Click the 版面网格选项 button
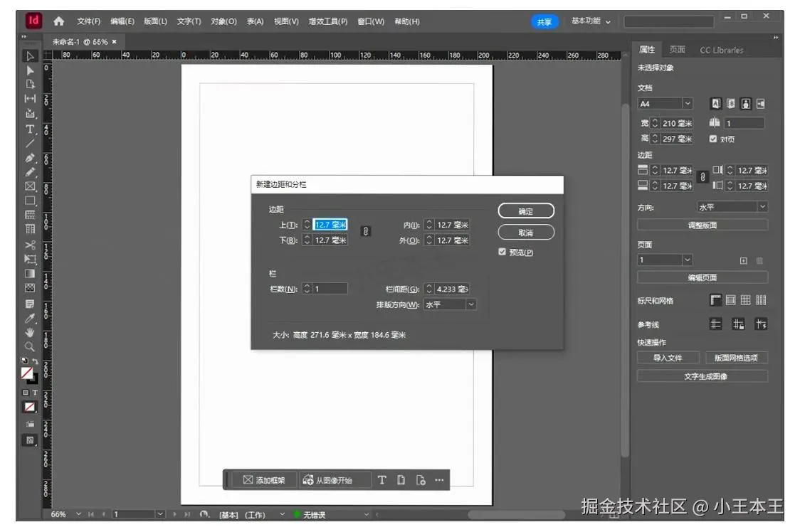 click(736, 358)
